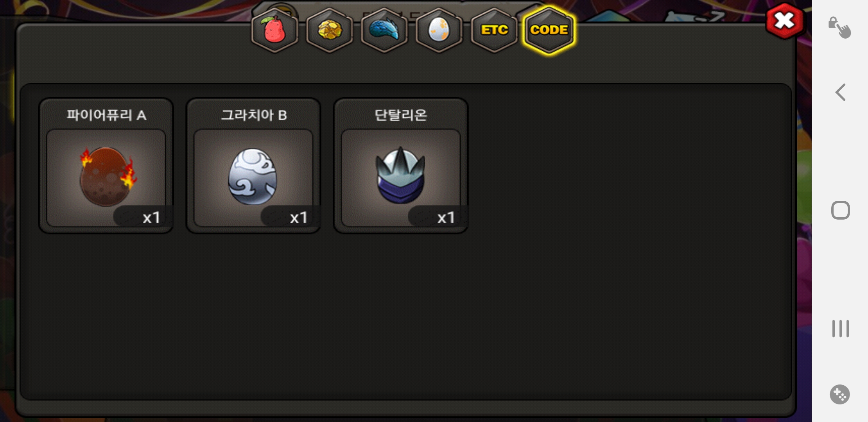868x422 pixels.
Task: Tap the 파이어퓨리 A title label
Action: pos(106,115)
